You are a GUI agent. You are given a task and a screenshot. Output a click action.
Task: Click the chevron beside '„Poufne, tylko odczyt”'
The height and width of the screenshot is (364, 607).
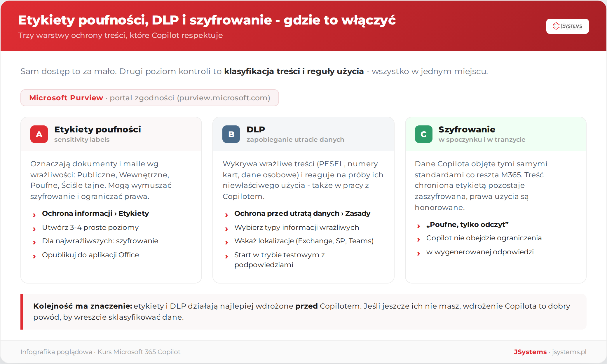[418, 226]
